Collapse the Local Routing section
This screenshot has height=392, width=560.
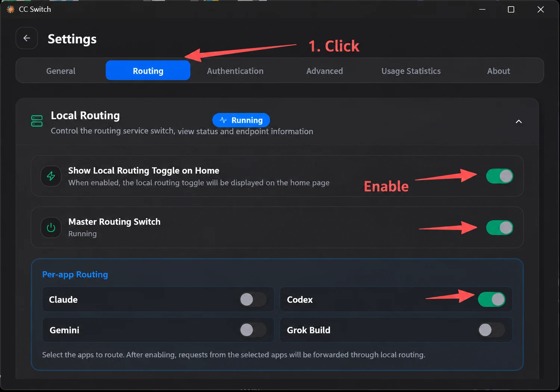519,121
